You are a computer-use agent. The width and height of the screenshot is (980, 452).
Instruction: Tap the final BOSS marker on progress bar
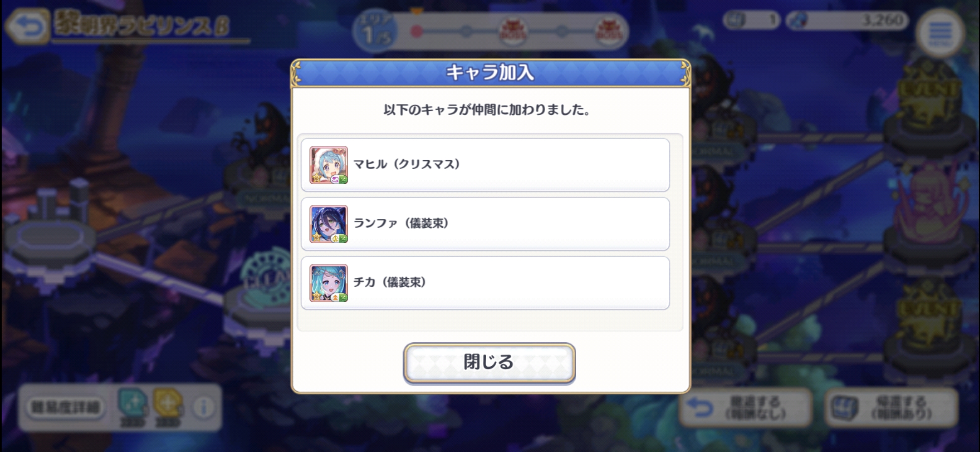610,31
